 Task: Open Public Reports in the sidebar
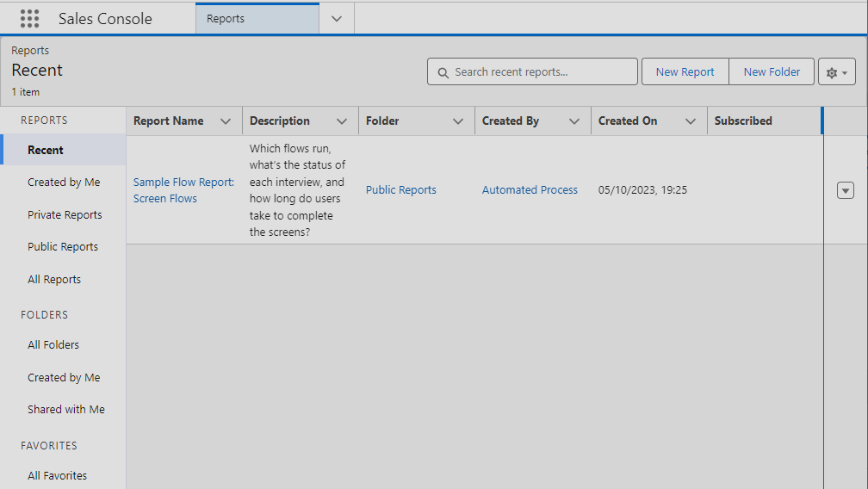[63, 247]
